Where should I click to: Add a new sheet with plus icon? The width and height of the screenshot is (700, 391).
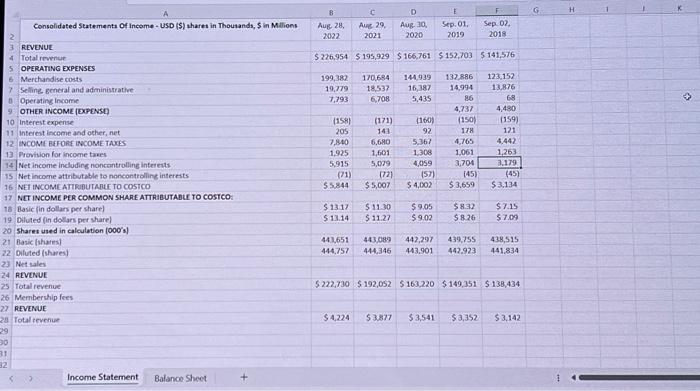coord(244,377)
